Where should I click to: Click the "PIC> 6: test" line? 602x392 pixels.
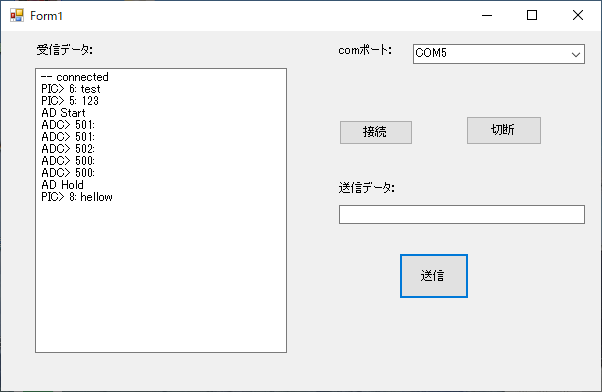71,89
